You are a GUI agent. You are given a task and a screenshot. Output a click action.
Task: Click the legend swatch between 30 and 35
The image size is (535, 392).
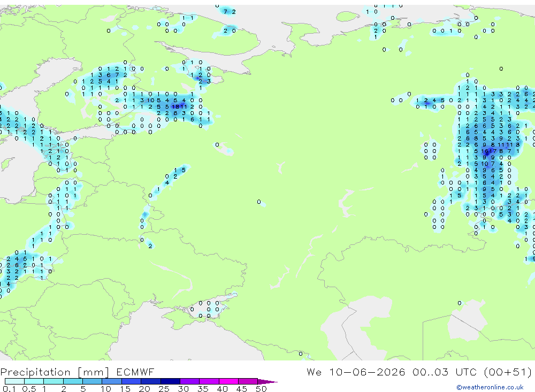(190, 381)
